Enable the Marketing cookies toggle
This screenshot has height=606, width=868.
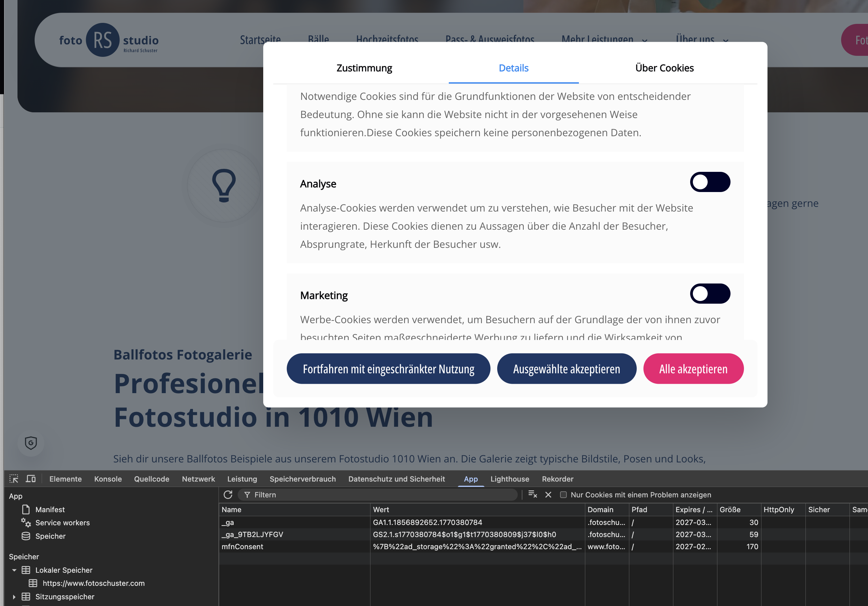tap(710, 294)
